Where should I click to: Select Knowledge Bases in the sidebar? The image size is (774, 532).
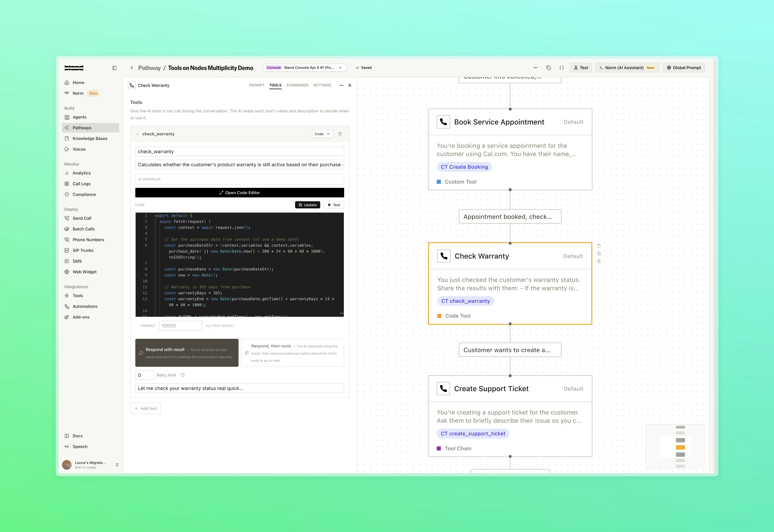(x=89, y=138)
